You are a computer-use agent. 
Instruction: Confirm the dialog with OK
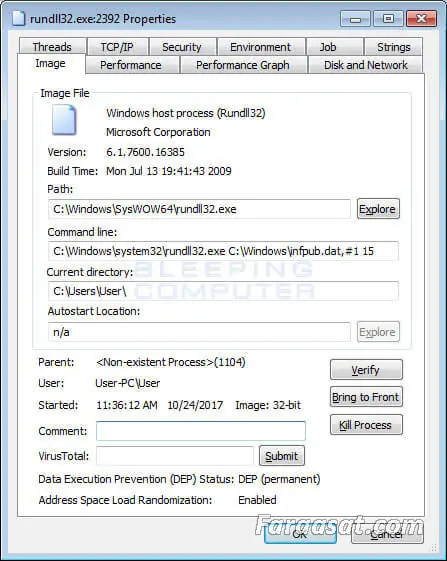click(x=300, y=534)
